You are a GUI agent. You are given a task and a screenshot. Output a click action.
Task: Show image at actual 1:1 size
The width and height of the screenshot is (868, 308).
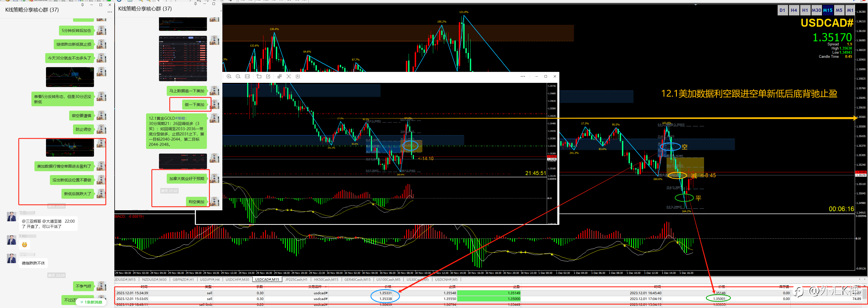click(247, 77)
